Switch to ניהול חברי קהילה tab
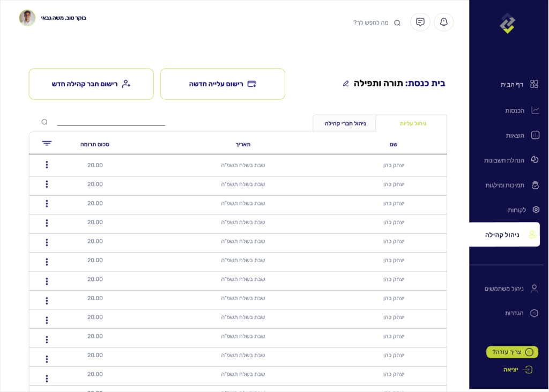 pyautogui.click(x=345, y=123)
